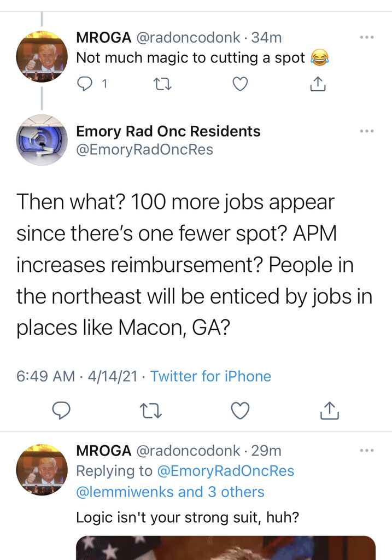
Task: View Emory Rad Onc Residents profile picture
Action: pyautogui.click(x=42, y=140)
